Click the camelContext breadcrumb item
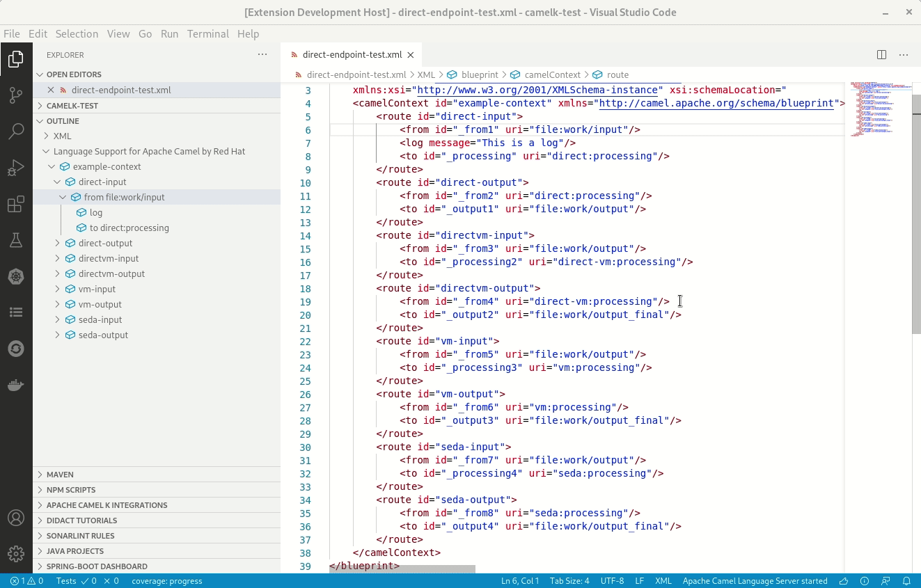 pyautogui.click(x=552, y=74)
